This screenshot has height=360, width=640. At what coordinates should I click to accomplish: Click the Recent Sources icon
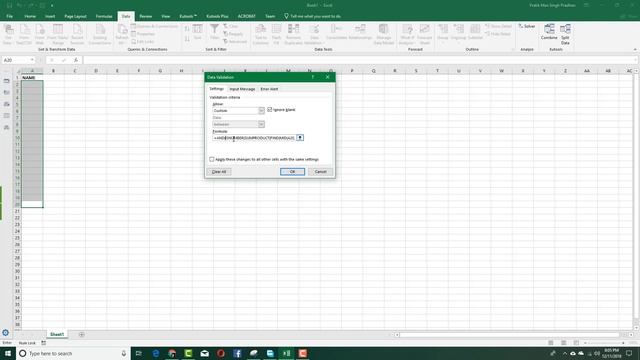pyautogui.click(x=77, y=34)
